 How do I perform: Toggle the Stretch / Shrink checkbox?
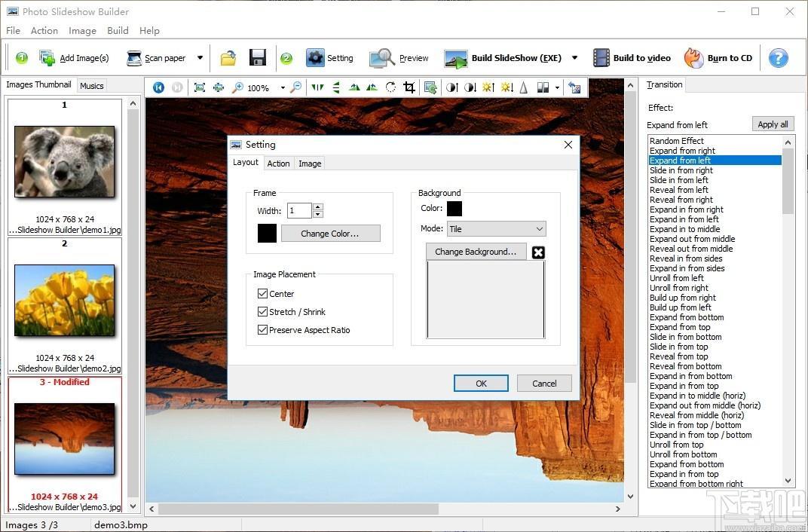point(262,311)
